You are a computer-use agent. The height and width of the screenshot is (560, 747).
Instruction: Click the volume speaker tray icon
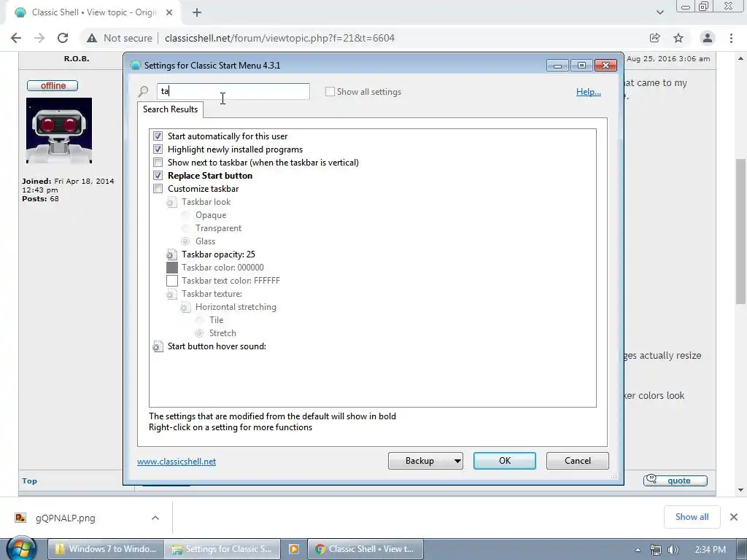[x=673, y=550]
